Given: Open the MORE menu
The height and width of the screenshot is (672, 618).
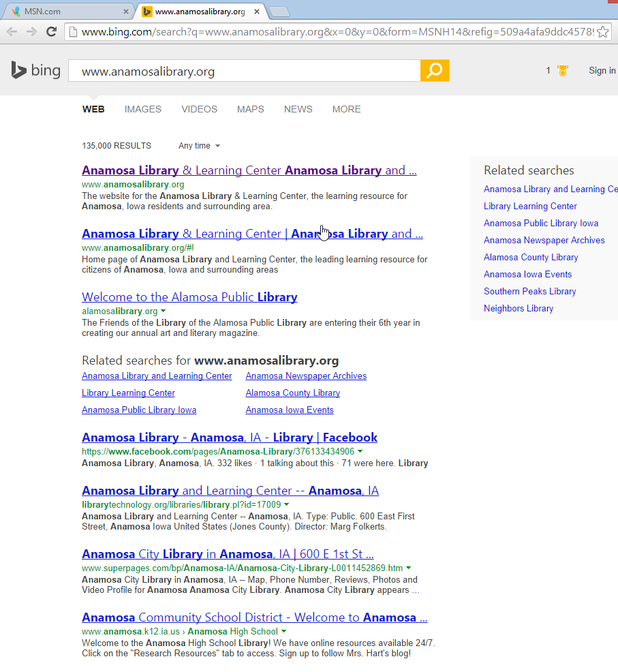Looking at the screenshot, I should [347, 109].
